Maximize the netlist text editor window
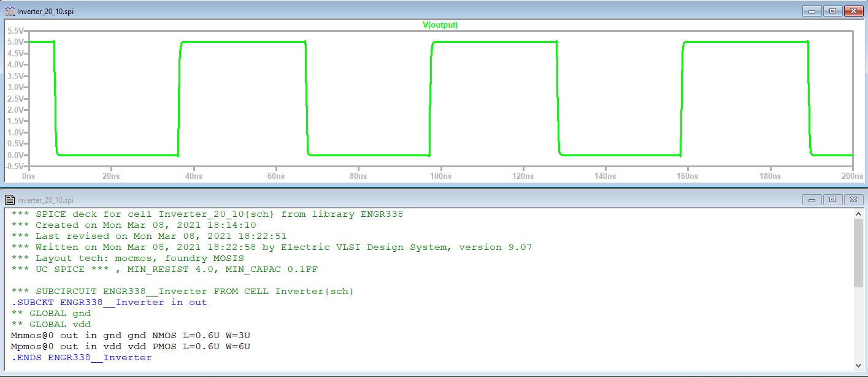The image size is (868, 378). coord(832,200)
